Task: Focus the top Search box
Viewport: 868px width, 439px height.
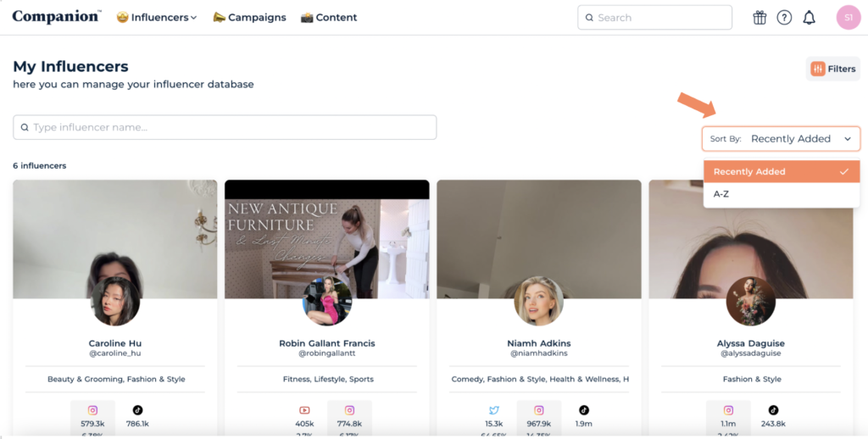Action: [654, 18]
